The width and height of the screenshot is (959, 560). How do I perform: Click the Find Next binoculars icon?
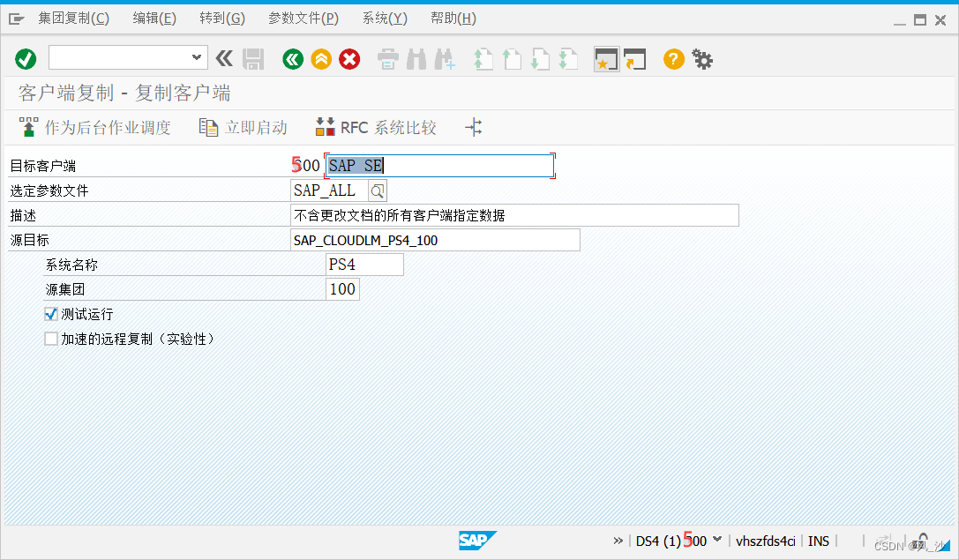[445, 59]
